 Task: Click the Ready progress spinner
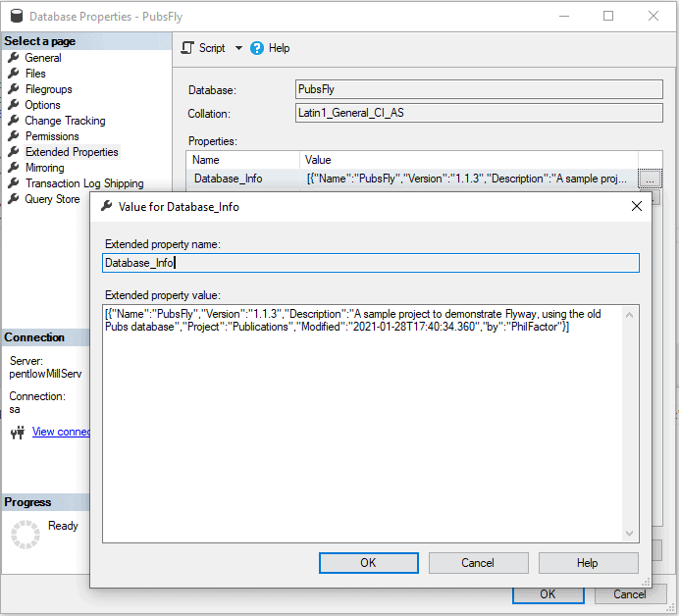(x=26, y=535)
